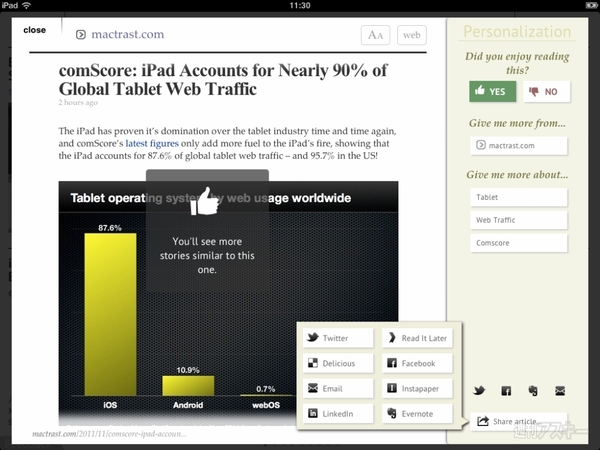Open the AA font size control
The width and height of the screenshot is (600, 450).
click(375, 35)
